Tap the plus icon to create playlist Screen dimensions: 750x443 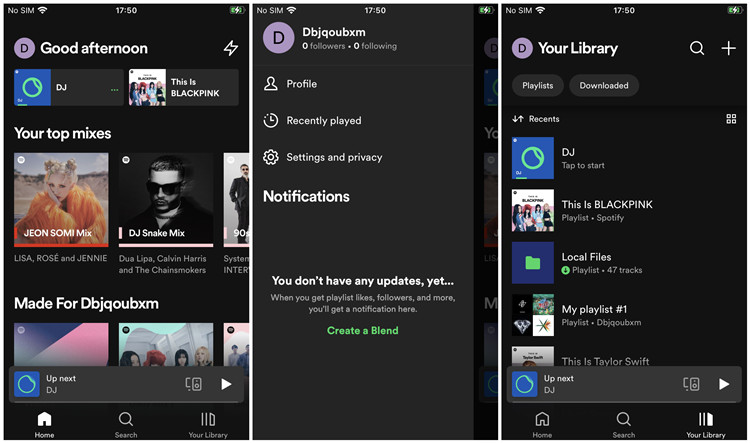728,48
